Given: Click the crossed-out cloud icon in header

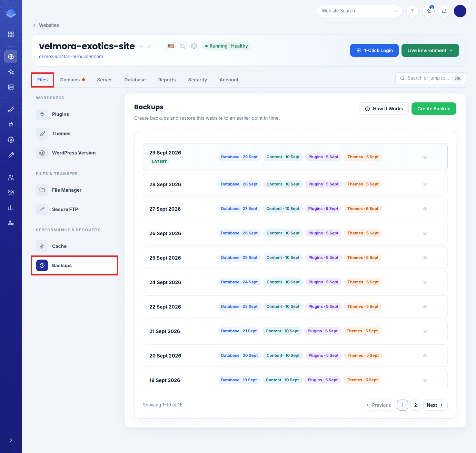Looking at the screenshot, I should [x=182, y=46].
